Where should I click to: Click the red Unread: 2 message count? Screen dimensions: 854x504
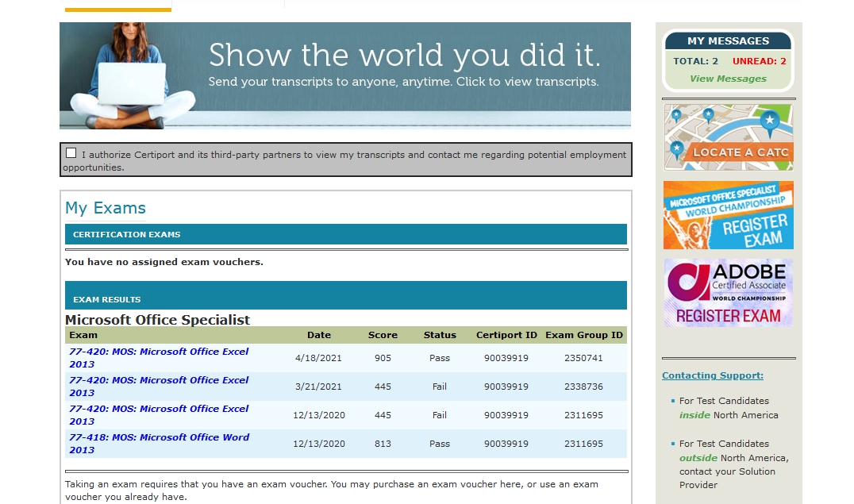click(759, 61)
